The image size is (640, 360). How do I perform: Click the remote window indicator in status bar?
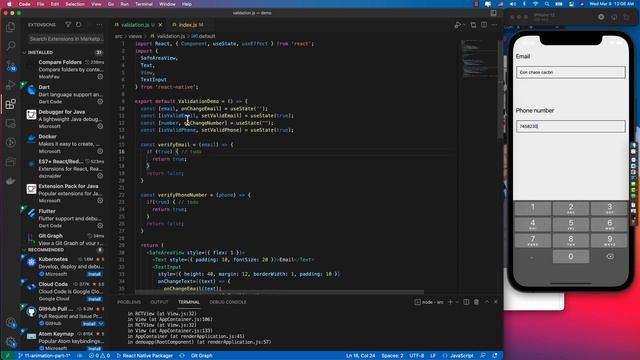coord(7,356)
